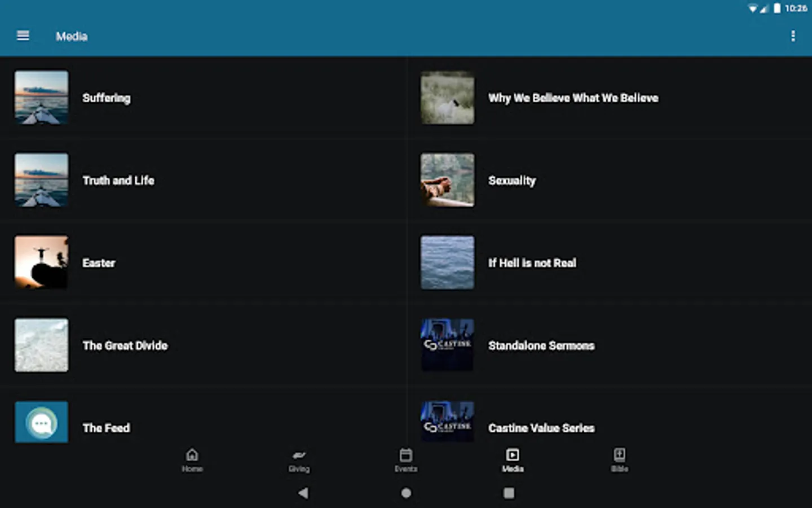Open the Truth and Life thumbnail
The width and height of the screenshot is (812, 508).
click(x=42, y=180)
